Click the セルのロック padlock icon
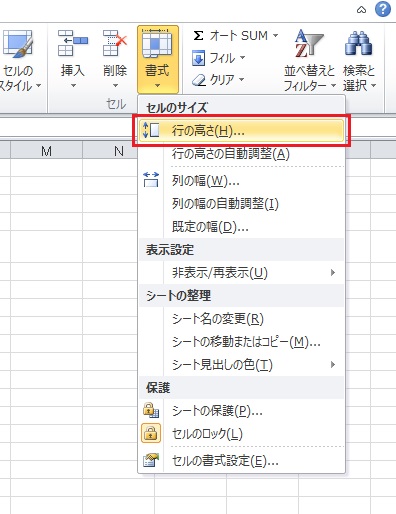The image size is (396, 514). (x=151, y=433)
